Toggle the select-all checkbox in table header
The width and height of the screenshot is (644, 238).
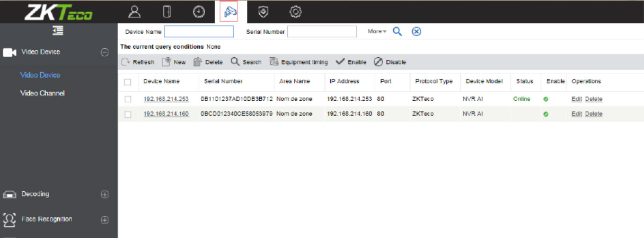(x=128, y=82)
